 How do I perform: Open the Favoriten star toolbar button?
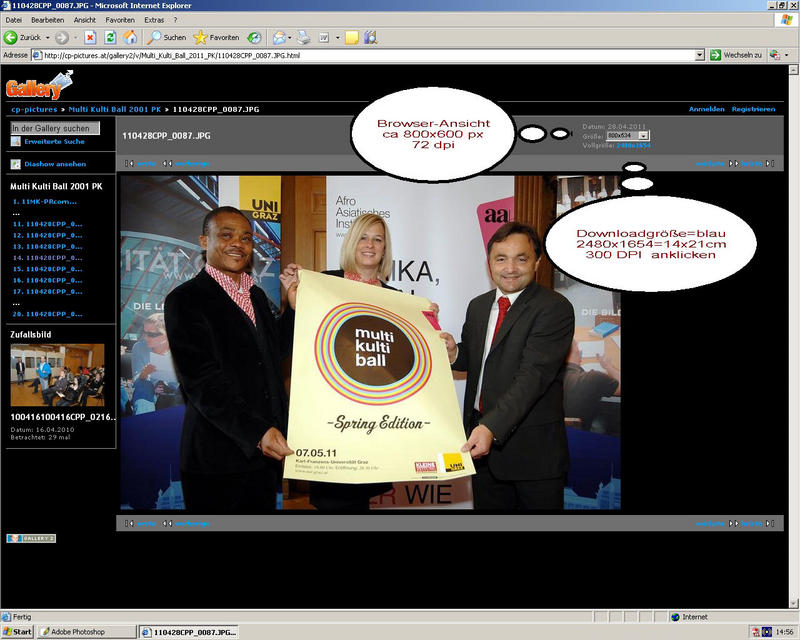[x=216, y=37]
